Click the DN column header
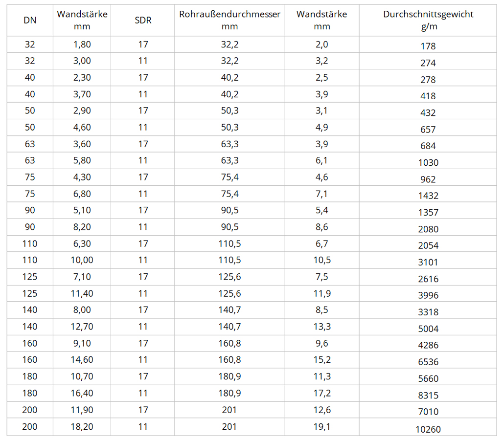 click(30, 20)
